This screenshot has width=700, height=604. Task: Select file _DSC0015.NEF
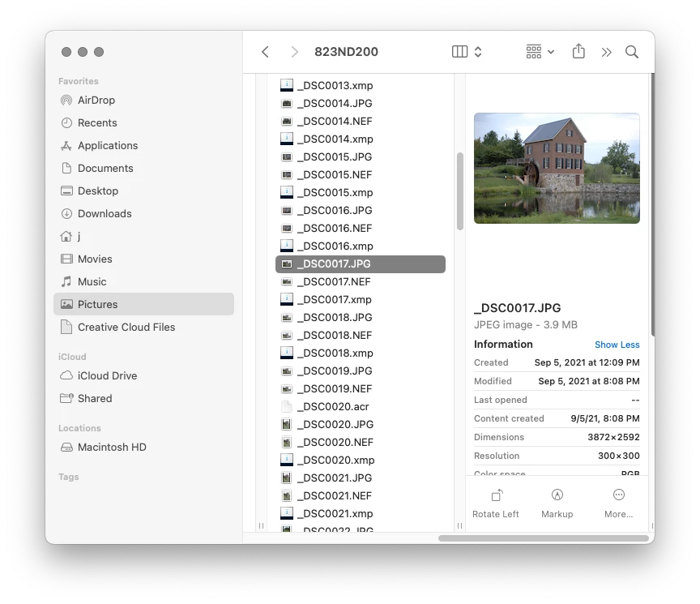coord(361,174)
